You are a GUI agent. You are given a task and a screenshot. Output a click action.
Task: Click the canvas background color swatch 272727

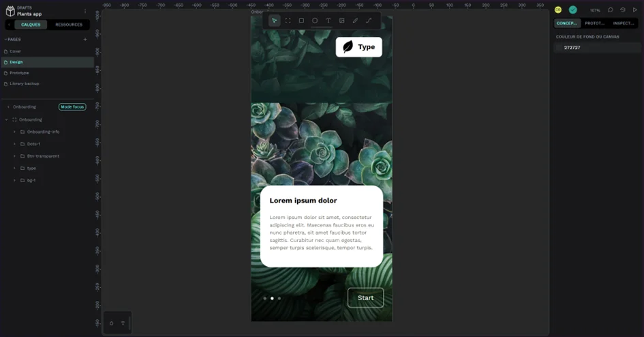[x=559, y=48]
